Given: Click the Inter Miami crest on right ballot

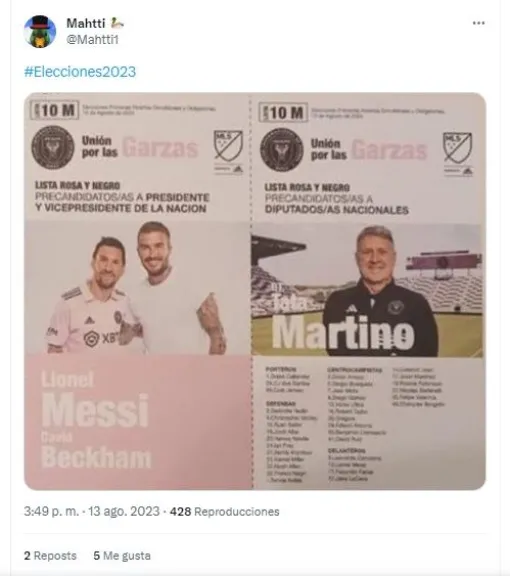Looking at the screenshot, I should [282, 150].
